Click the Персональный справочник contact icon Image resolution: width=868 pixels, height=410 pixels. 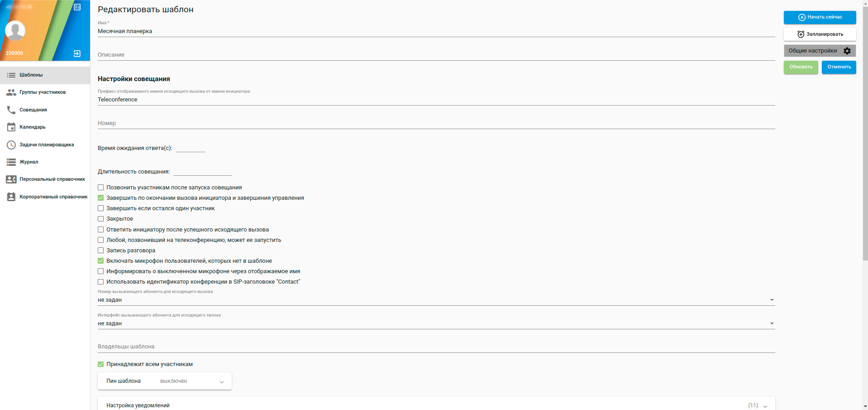click(x=11, y=179)
